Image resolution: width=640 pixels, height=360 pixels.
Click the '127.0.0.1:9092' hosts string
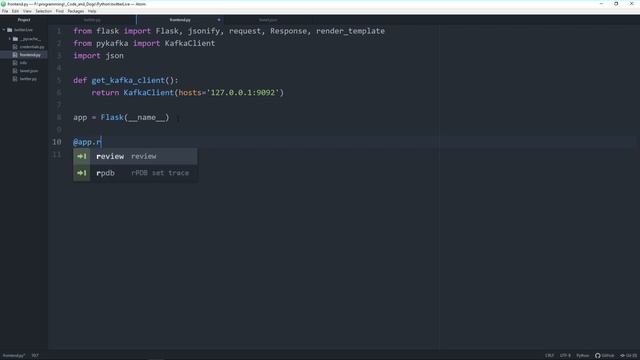click(x=243, y=93)
